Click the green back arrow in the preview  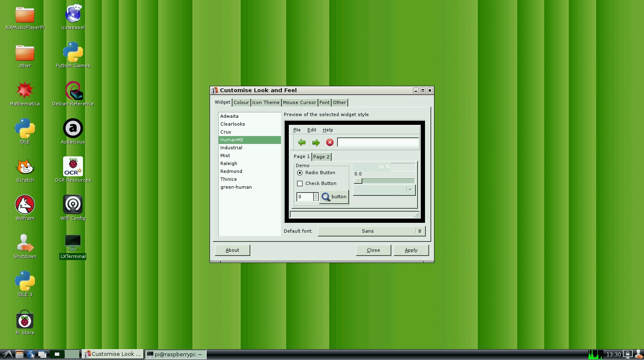click(x=302, y=142)
